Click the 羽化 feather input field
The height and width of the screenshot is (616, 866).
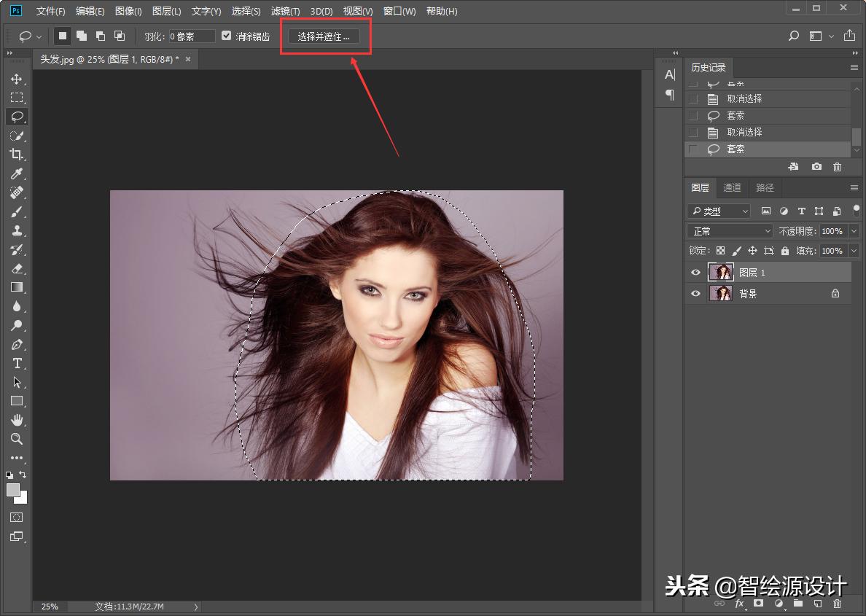192,36
